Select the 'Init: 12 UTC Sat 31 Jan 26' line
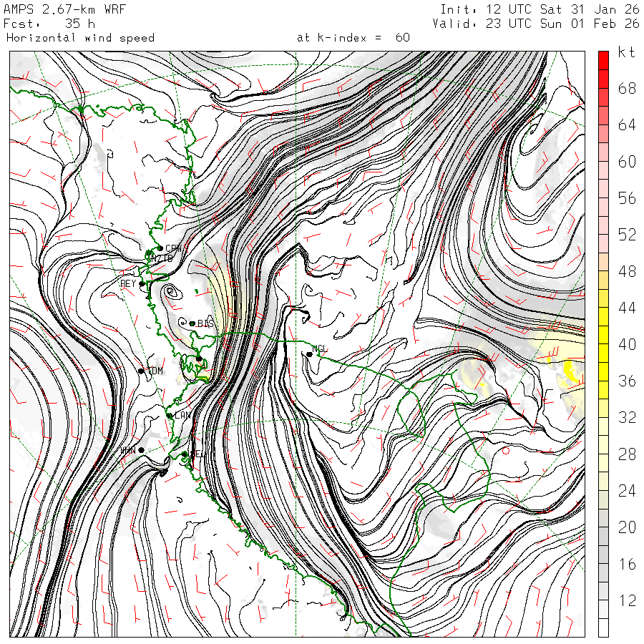Screen dimensions: 644x644 click(x=540, y=9)
